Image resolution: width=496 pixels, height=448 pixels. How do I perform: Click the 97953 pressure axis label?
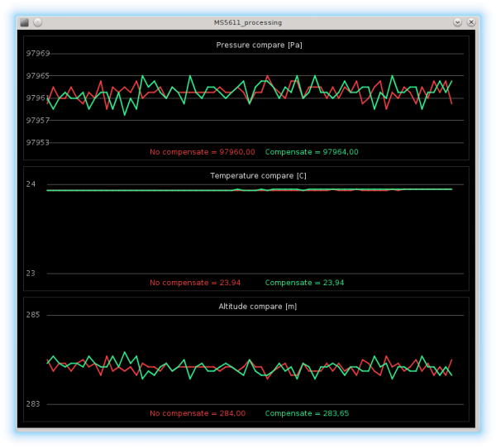coord(38,143)
